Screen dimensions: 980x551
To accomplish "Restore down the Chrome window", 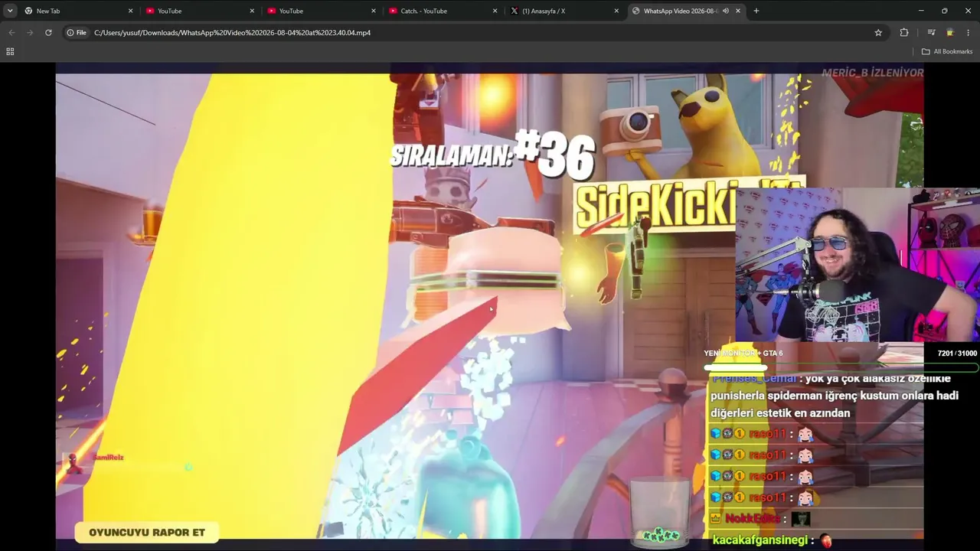I will coord(944,11).
